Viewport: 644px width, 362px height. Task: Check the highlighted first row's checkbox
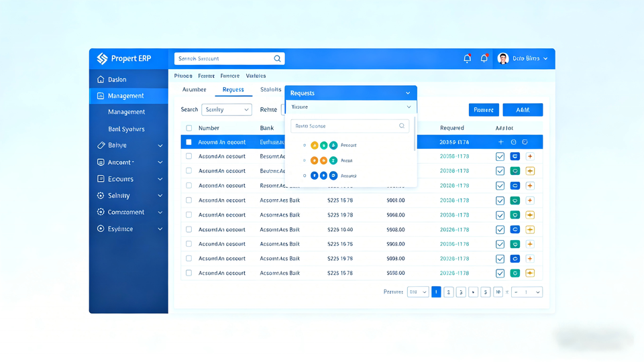coord(189,142)
